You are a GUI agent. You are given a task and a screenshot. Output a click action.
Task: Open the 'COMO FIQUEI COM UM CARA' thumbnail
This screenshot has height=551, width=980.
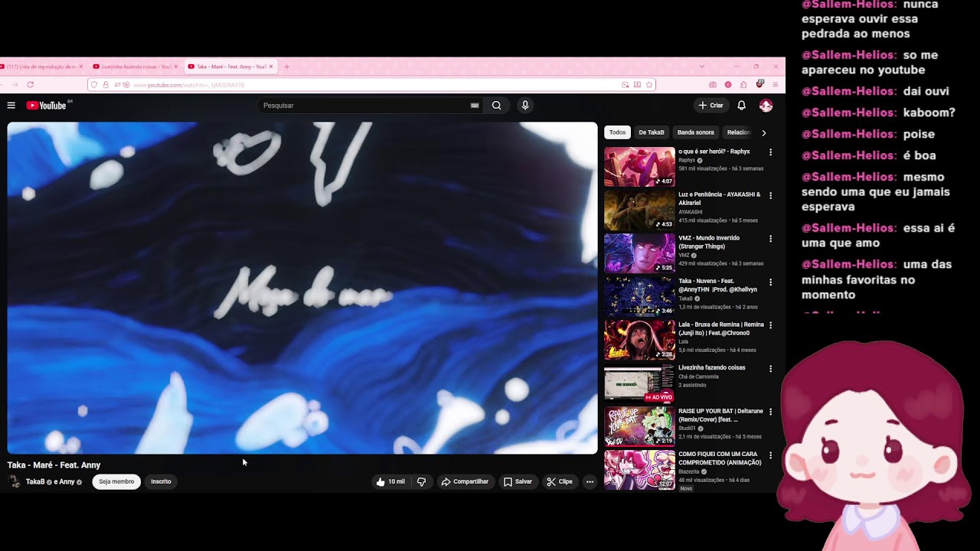pyautogui.click(x=639, y=469)
